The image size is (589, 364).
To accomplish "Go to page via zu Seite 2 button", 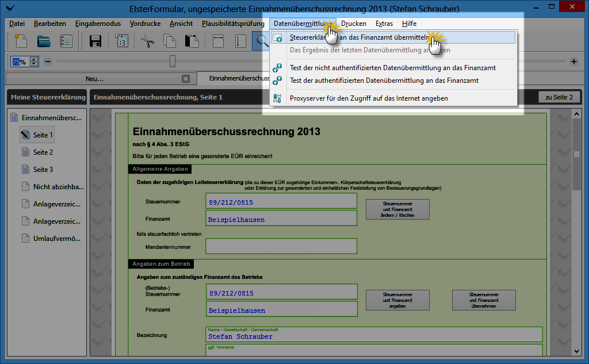I will coord(559,97).
